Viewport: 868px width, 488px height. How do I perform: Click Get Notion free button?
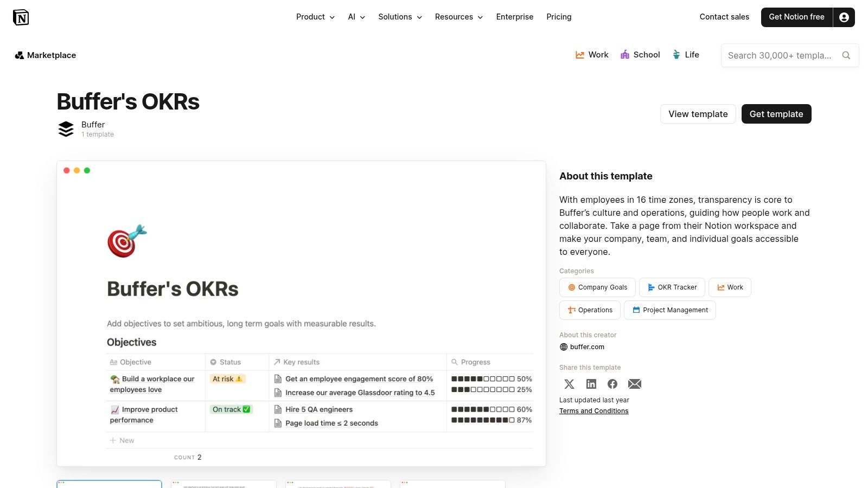click(x=796, y=17)
